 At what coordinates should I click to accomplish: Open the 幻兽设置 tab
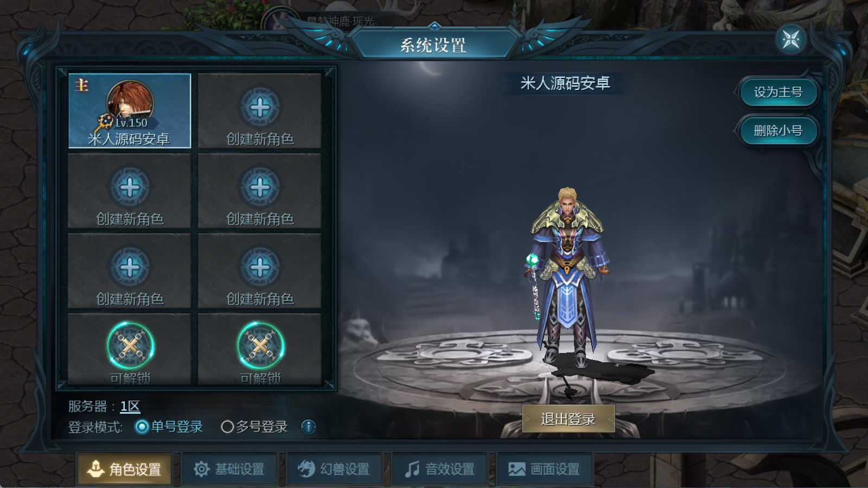click(x=334, y=468)
